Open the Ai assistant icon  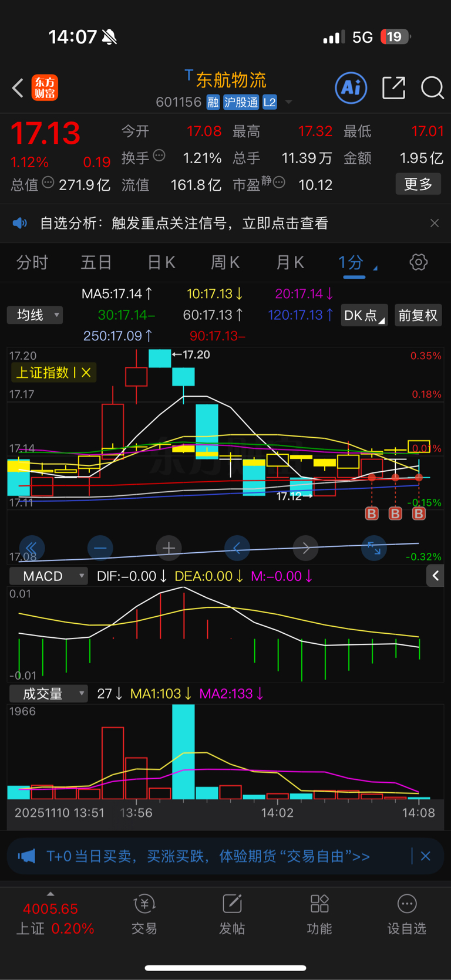point(351,88)
